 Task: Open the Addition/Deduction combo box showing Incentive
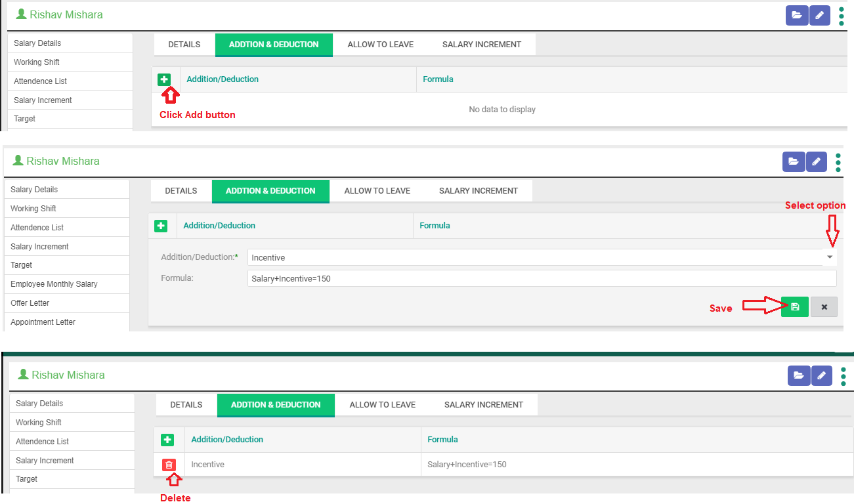[535, 258]
